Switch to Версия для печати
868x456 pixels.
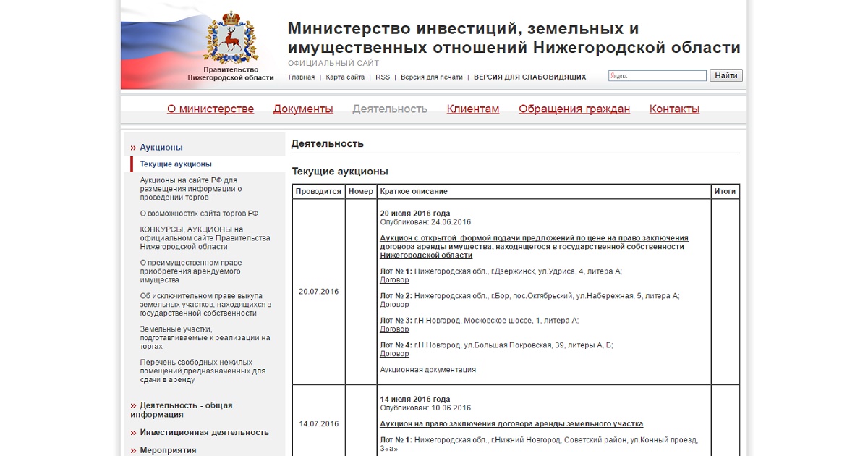point(431,77)
